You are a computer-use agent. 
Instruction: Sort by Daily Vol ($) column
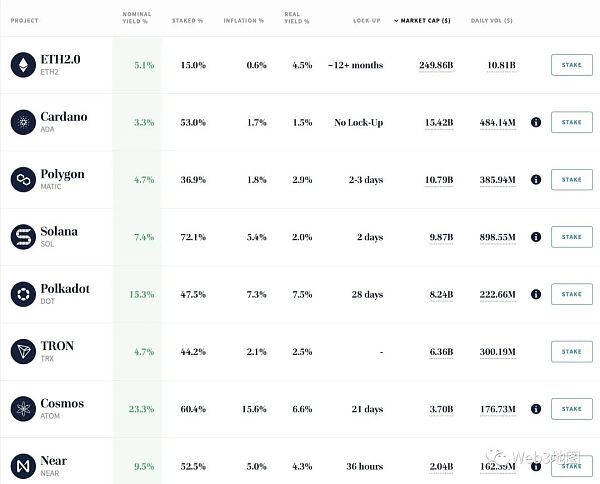[493, 20]
